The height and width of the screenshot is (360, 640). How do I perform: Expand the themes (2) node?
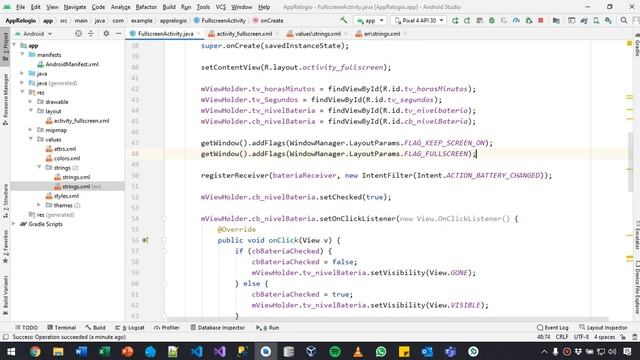[x=39, y=205]
